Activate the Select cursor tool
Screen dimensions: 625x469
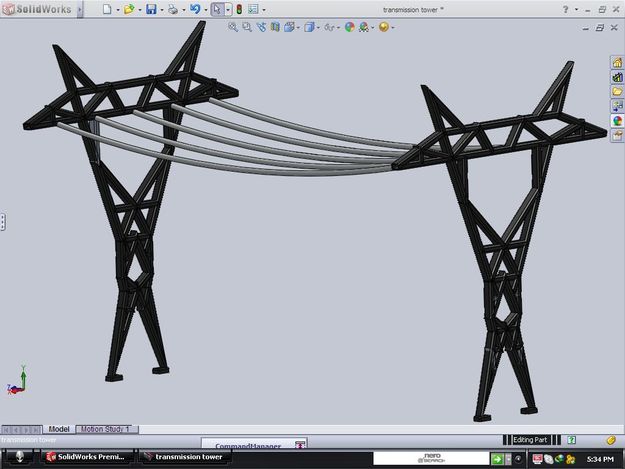(217, 9)
